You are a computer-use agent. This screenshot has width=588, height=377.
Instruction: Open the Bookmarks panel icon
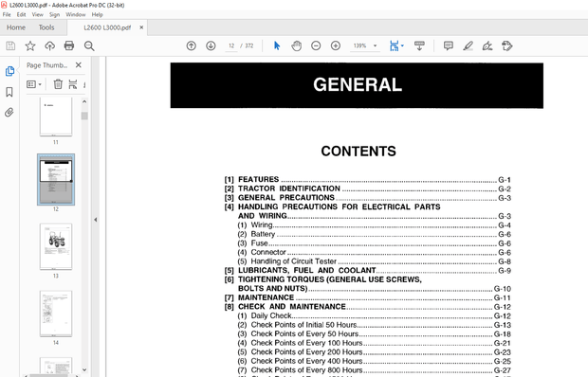click(x=9, y=92)
